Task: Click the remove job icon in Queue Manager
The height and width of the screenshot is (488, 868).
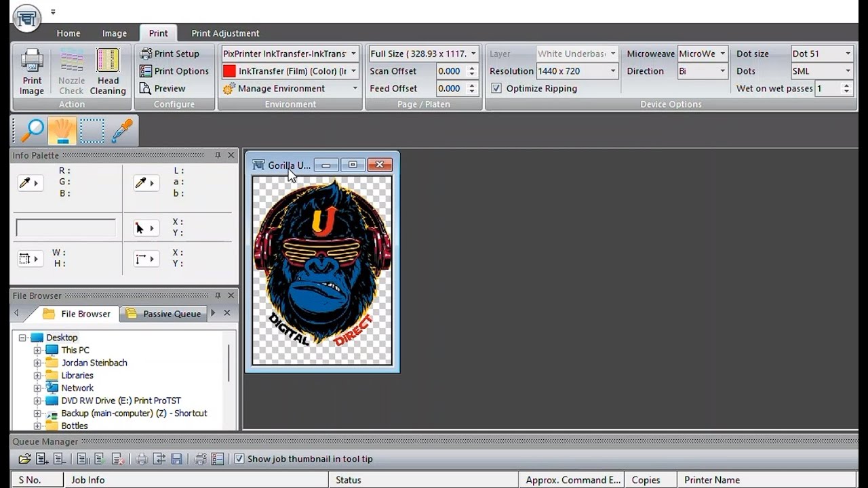Action: pos(58,459)
